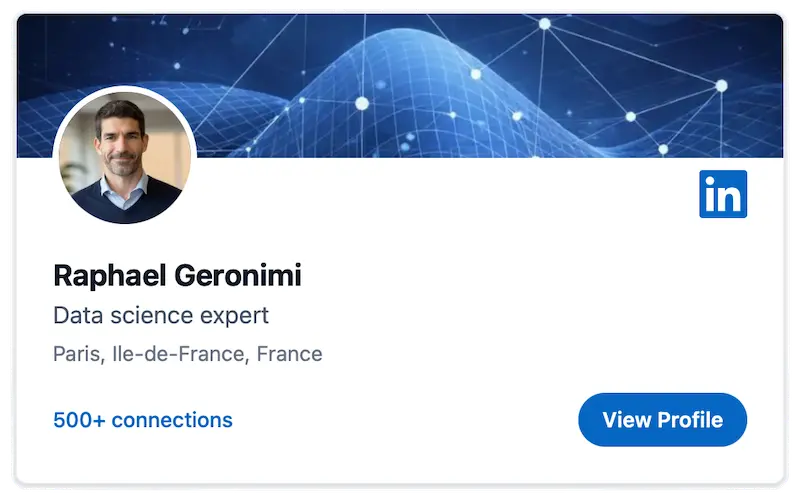The height and width of the screenshot is (498, 800).
Task: Click the dark sweater in the profile photo
Action: pyautogui.click(x=128, y=204)
